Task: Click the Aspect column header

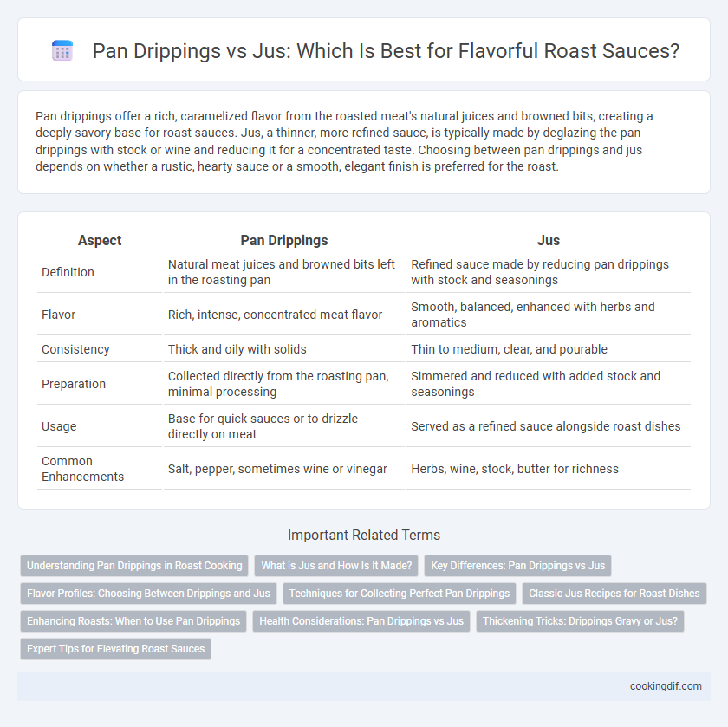Action: [x=100, y=240]
